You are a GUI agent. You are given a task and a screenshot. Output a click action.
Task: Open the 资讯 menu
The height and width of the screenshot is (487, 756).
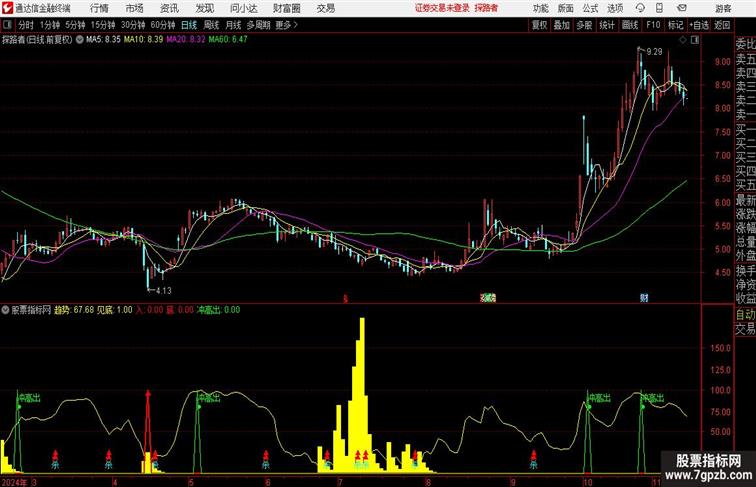tap(169, 8)
